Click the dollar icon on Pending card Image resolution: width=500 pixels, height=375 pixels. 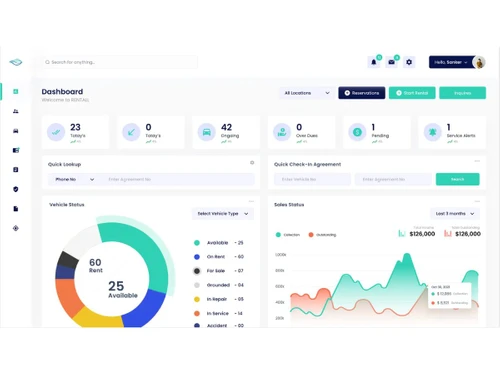[357, 132]
